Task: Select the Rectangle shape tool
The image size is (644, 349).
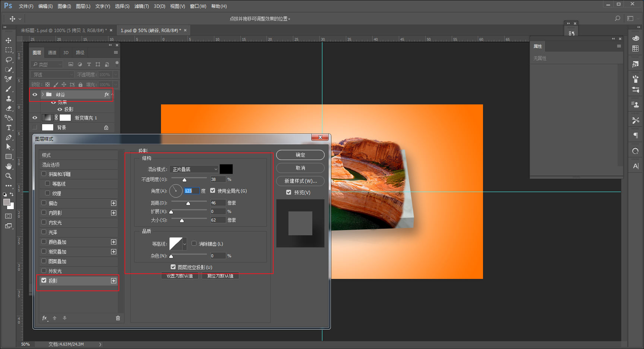Action: point(9,157)
